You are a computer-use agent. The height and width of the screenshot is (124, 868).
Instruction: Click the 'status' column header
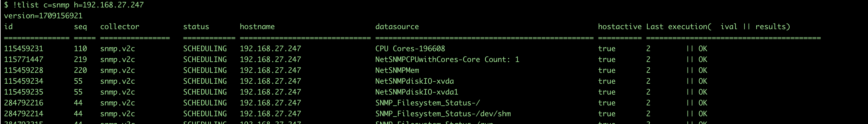tap(196, 27)
